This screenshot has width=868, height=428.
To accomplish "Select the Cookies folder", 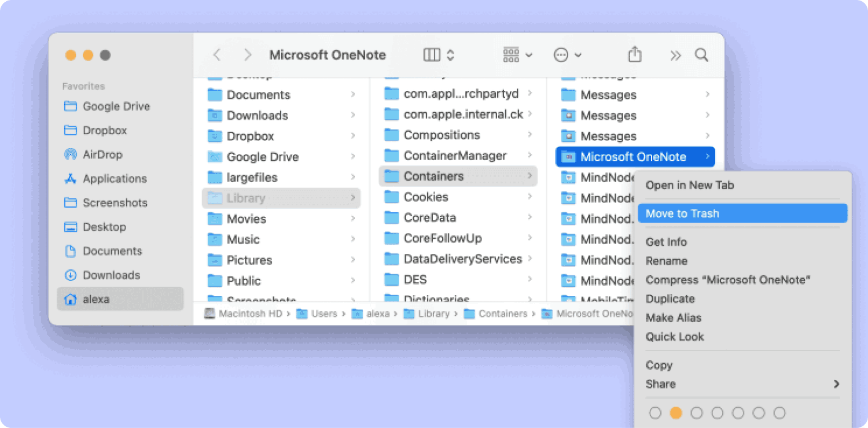I will point(458,197).
